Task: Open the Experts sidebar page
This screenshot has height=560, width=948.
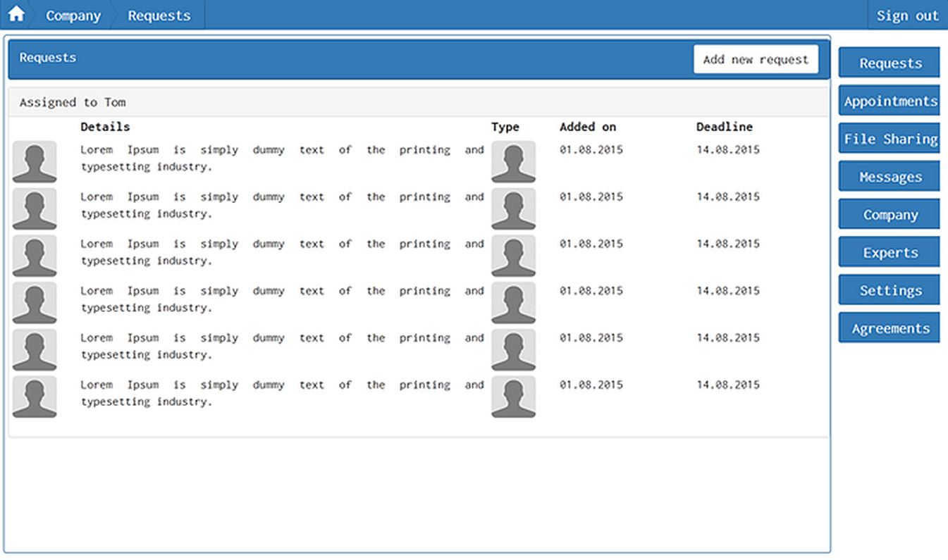Action: click(889, 253)
